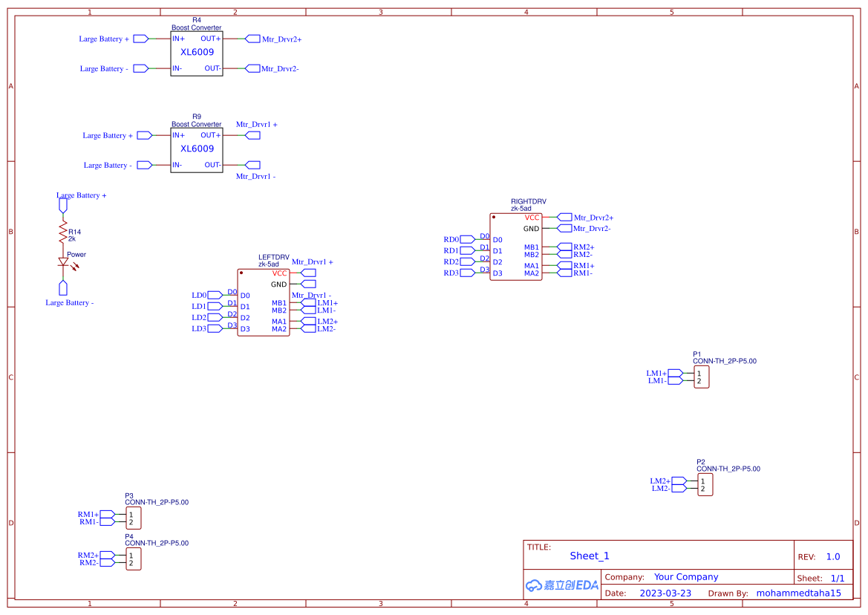Select the LD2 net port flag
Viewport: 868px width, 615px height.
[x=215, y=318]
